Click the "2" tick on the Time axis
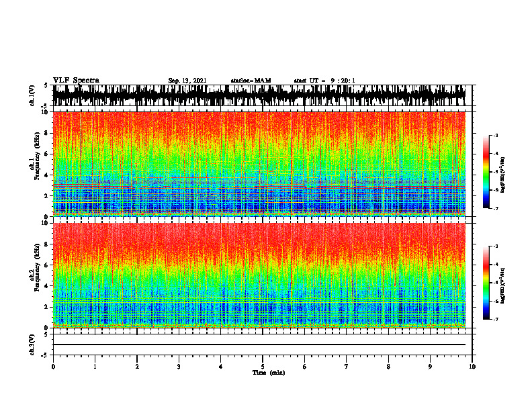This screenshot has width=532, height=411. click(137, 367)
